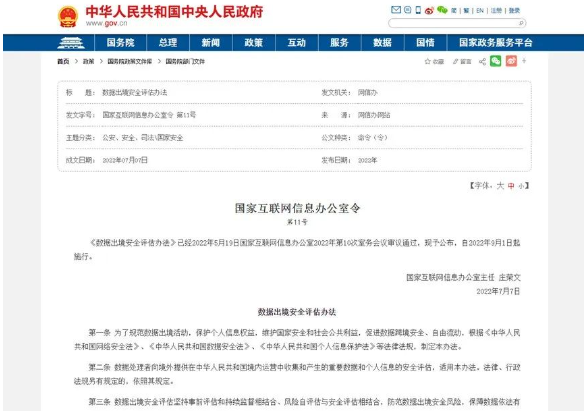Open the red Weibo icon in header
Image resolution: width=585 pixels, height=412 pixels.
429,10
